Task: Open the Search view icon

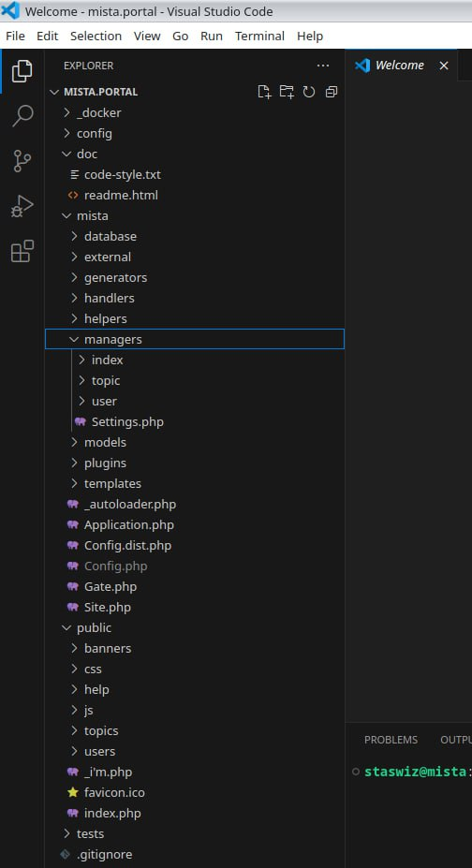Action: (x=22, y=116)
